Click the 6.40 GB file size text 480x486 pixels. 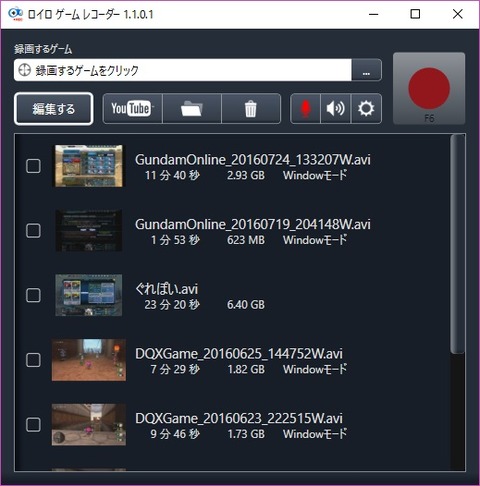point(246,305)
